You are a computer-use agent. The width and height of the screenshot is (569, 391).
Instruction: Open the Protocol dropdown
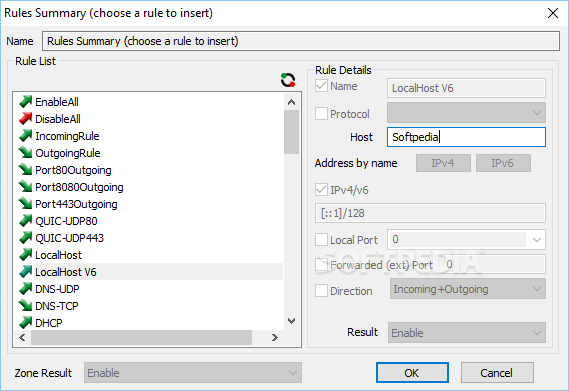466,113
